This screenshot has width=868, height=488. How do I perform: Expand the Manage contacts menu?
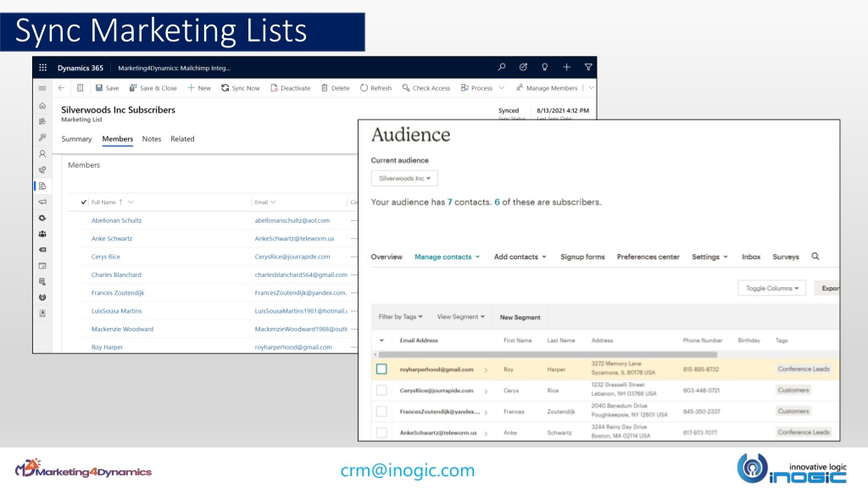point(448,257)
